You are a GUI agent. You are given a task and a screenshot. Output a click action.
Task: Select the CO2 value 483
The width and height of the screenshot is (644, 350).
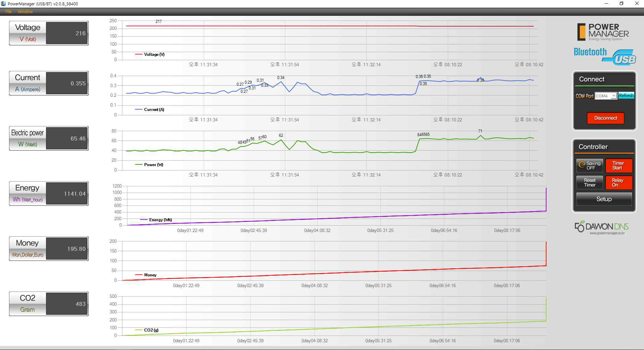81,304
